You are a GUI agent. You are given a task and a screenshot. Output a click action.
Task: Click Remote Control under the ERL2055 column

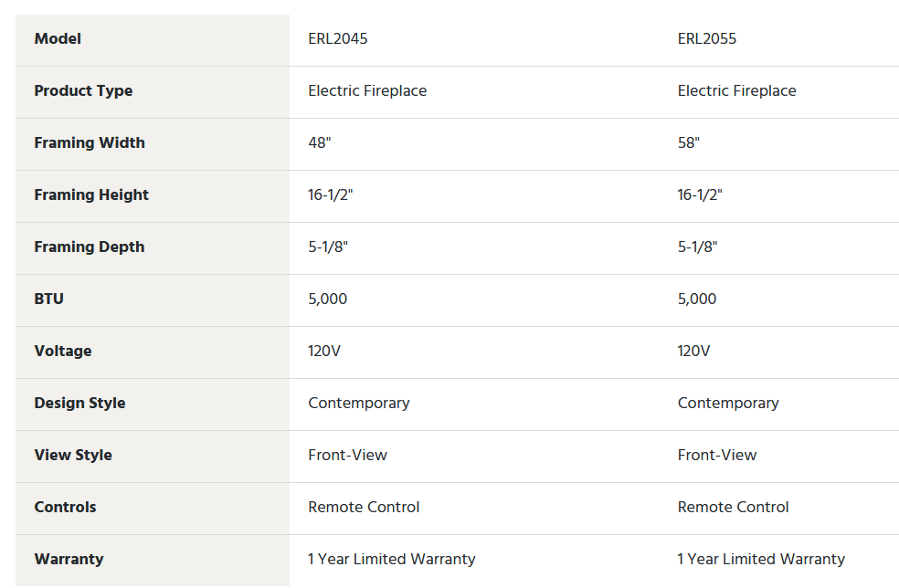(x=734, y=507)
